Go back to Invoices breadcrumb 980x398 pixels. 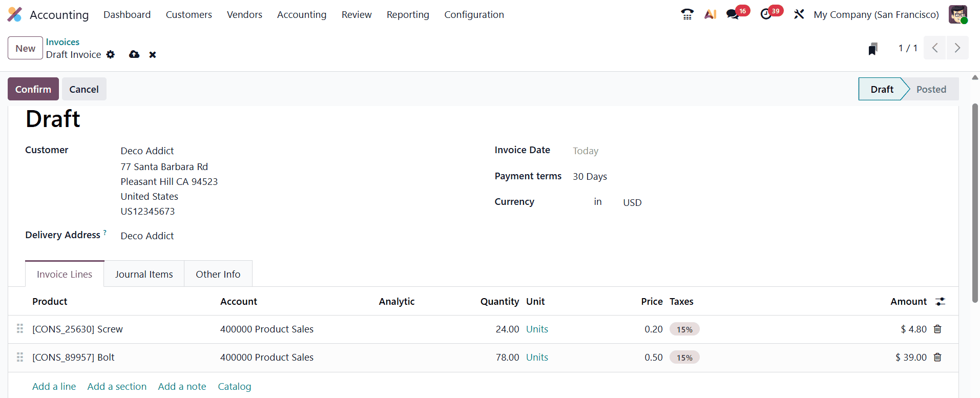[x=62, y=42]
